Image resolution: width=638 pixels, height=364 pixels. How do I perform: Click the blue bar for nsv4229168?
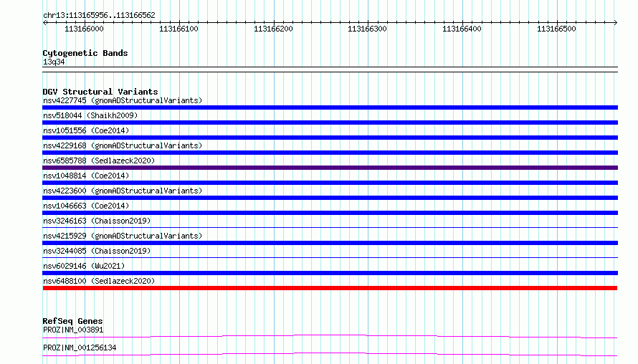tap(330, 153)
